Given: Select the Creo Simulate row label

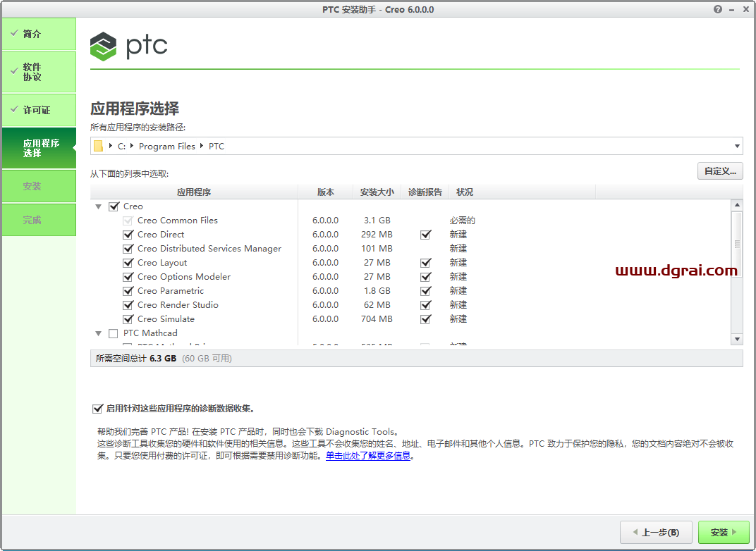Looking at the screenshot, I should pyautogui.click(x=166, y=319).
